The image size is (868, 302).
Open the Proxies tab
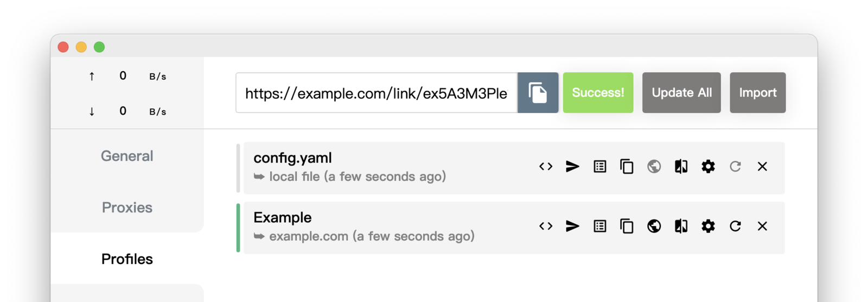127,207
